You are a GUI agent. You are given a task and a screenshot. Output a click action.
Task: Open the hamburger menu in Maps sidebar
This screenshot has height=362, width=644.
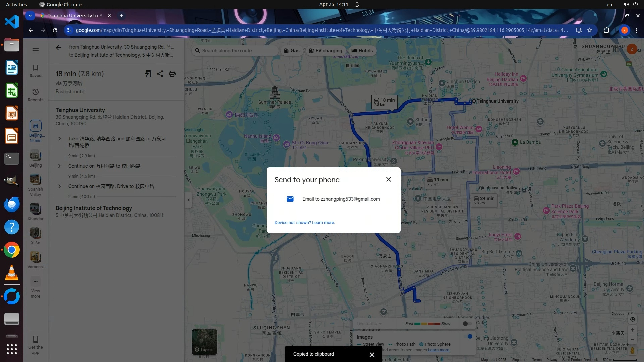click(x=36, y=50)
